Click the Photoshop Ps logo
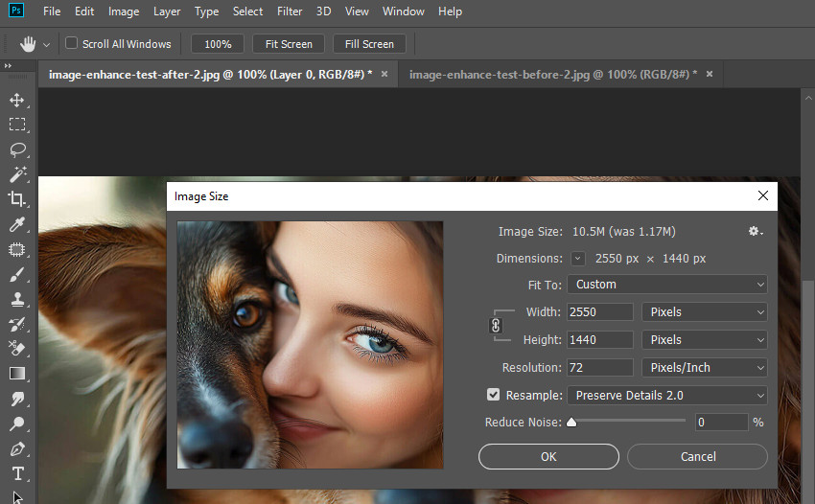815x504 pixels. point(16,11)
